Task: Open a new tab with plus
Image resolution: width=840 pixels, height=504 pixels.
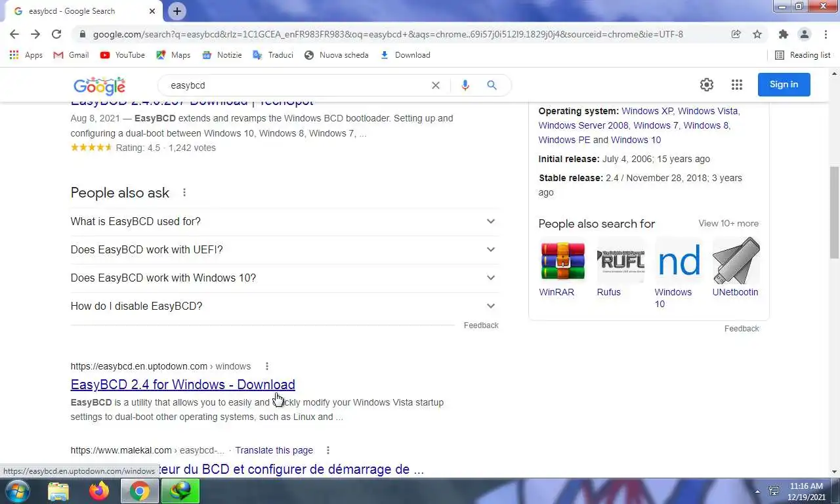Action: click(x=177, y=11)
